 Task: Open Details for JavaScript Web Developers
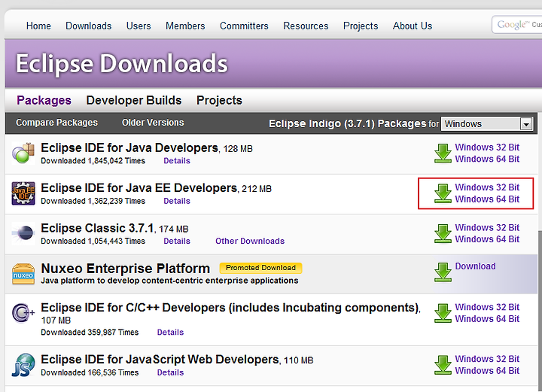170,372
